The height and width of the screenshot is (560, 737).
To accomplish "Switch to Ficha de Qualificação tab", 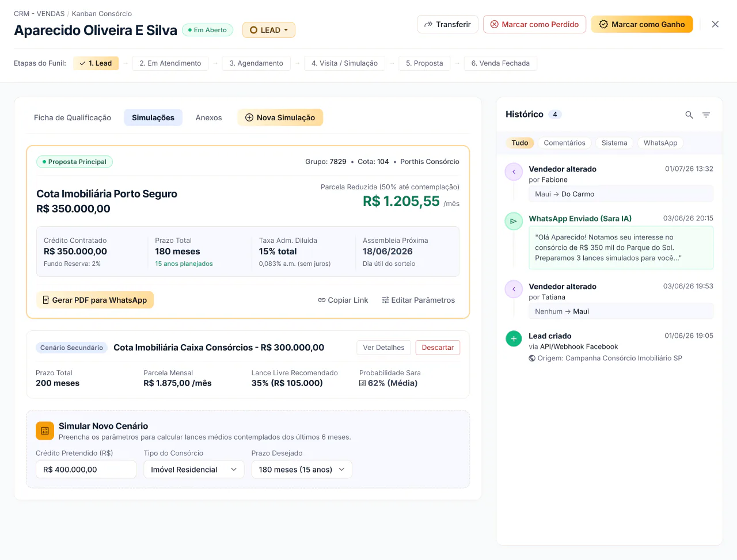I will [73, 117].
